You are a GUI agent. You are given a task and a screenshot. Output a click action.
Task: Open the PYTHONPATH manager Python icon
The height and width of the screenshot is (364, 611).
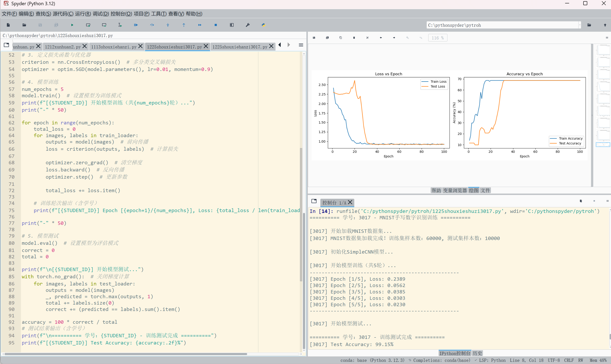tap(263, 25)
